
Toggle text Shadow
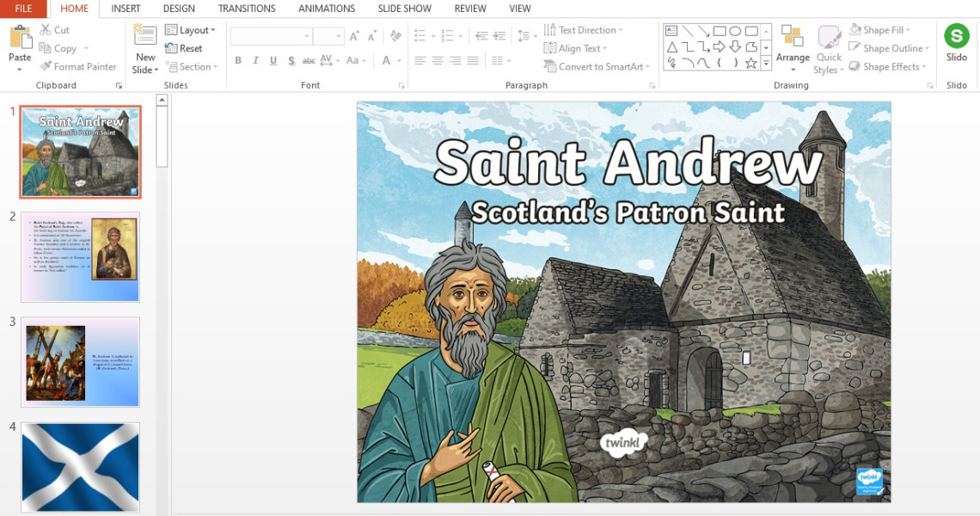(291, 61)
